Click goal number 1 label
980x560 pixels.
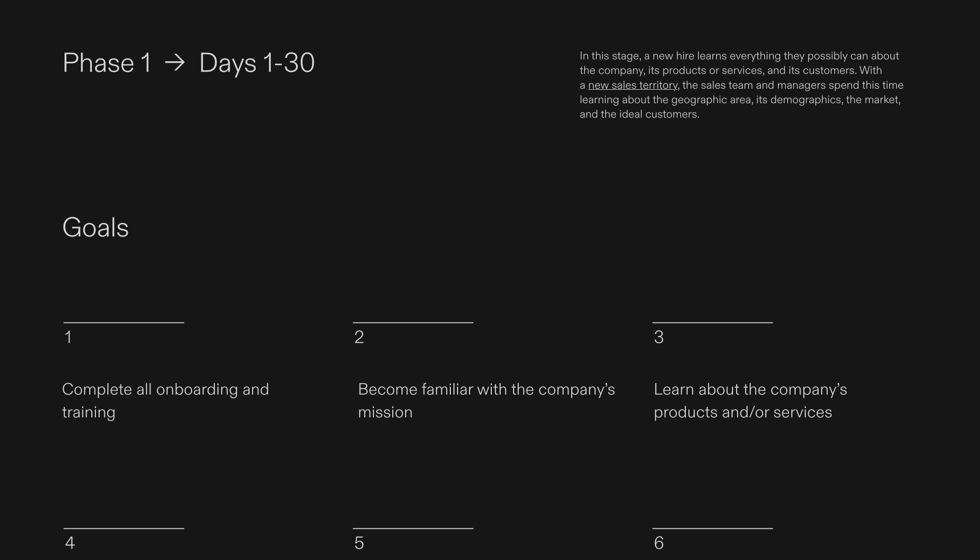[68, 338]
